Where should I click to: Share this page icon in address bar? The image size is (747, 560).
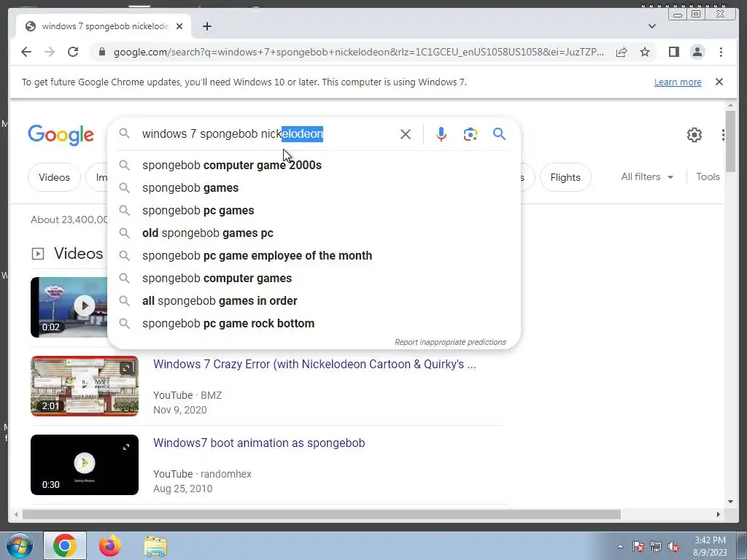tap(622, 52)
